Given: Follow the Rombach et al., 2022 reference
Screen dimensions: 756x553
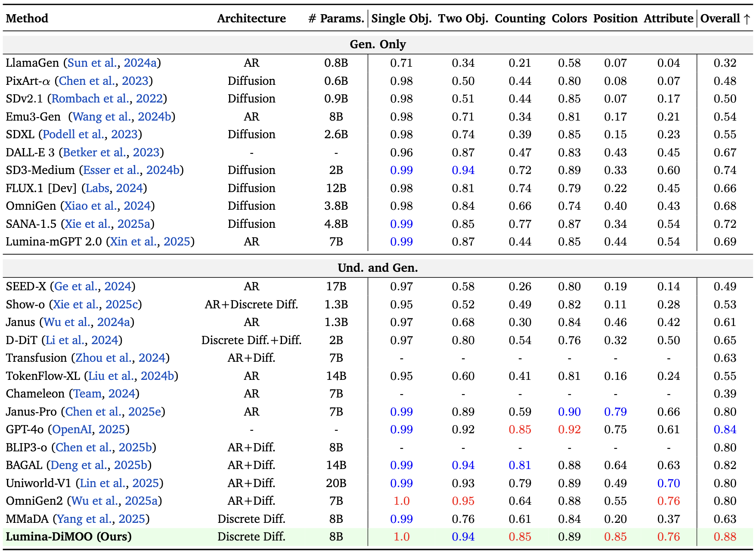Looking at the screenshot, I should (107, 99).
